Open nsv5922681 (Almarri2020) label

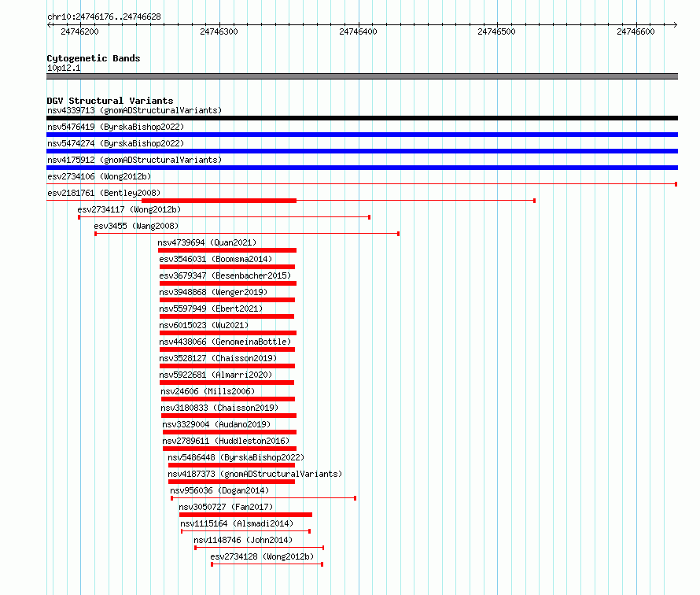216,375
